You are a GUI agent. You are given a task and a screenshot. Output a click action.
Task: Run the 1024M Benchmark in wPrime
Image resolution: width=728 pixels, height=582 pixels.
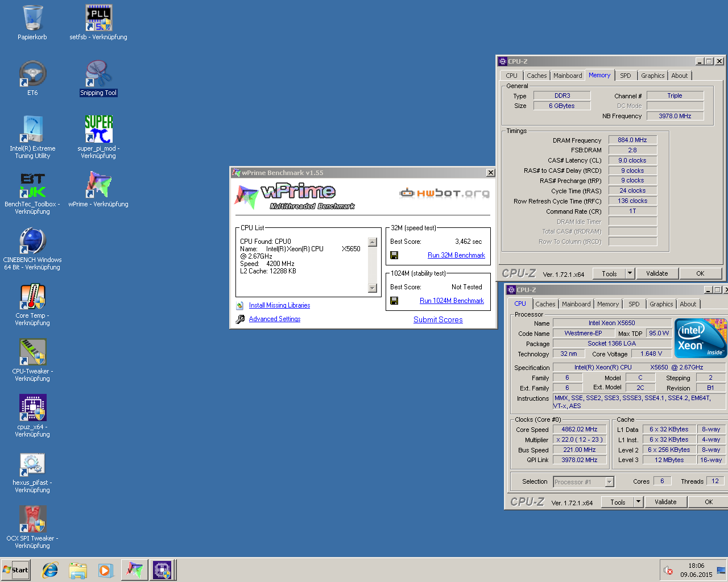452,301
